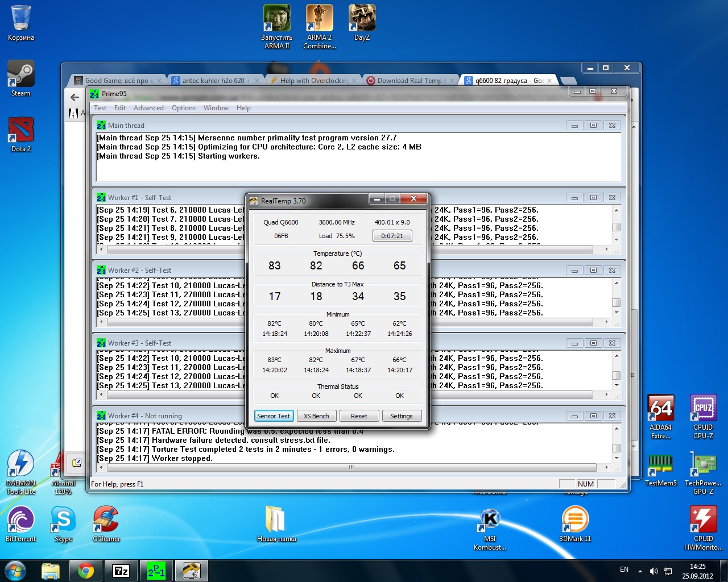Show hidden system tray icons
The width and height of the screenshot is (728, 582).
coord(640,571)
